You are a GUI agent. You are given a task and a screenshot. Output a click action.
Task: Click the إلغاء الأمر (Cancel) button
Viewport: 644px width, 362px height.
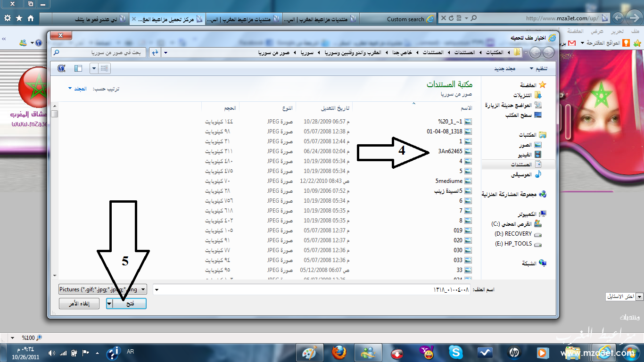point(79,304)
